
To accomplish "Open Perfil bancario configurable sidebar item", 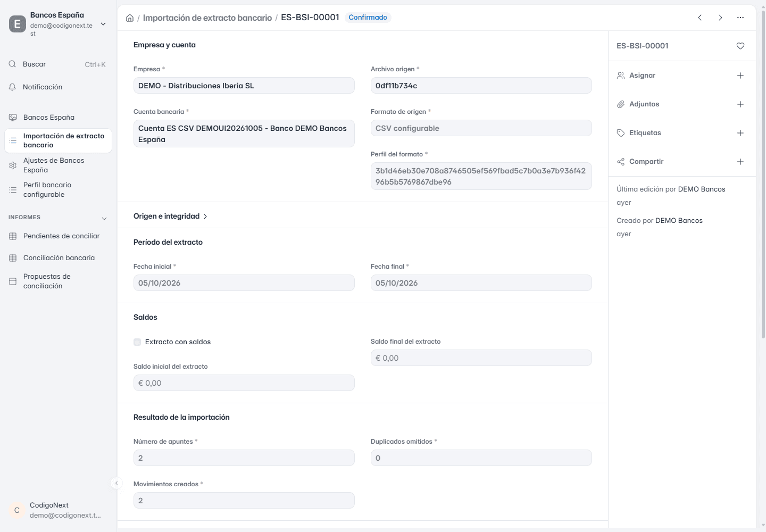I will pos(59,190).
